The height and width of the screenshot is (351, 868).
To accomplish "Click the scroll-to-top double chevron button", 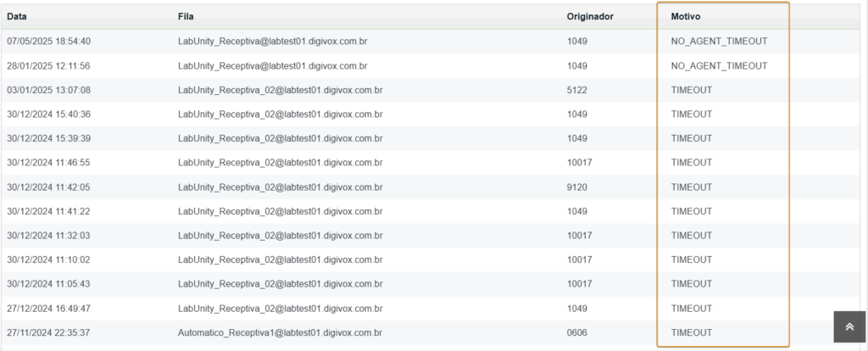I will pyautogui.click(x=849, y=326).
